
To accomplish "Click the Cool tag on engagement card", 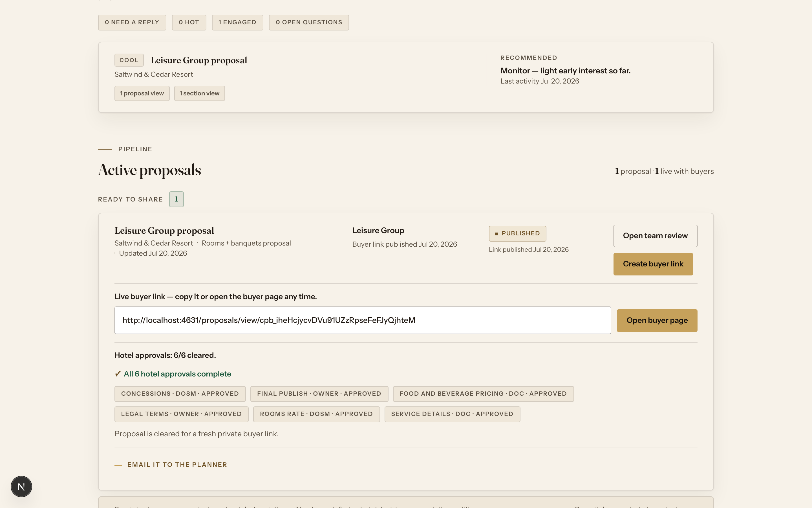I will click(129, 60).
